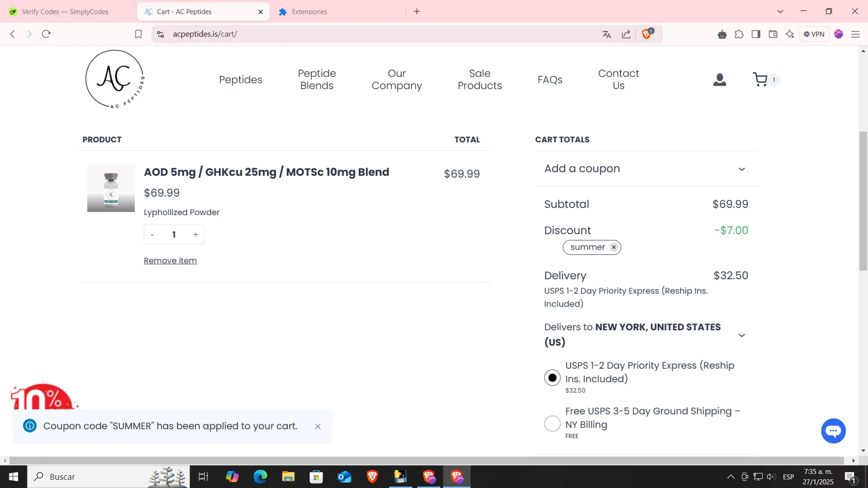Select Free USPS 3-5 Day Ground Shipping

pos(553,424)
